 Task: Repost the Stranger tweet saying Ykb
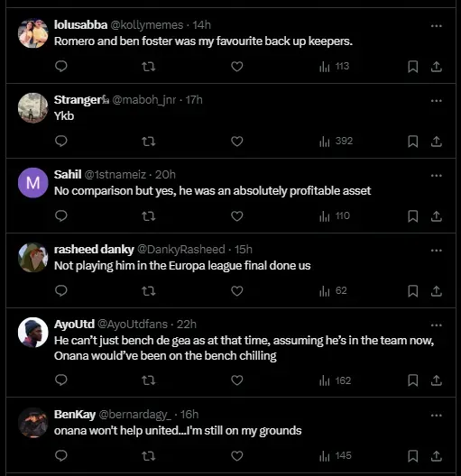149,142
